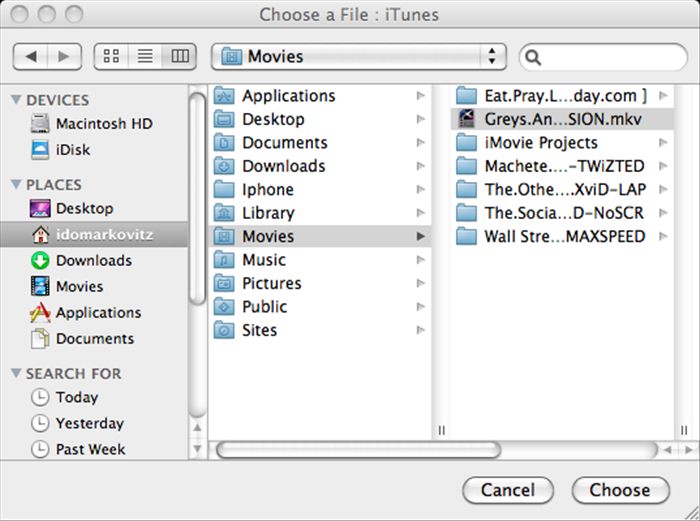Switch to column view mode
700x521 pixels.
179,56
